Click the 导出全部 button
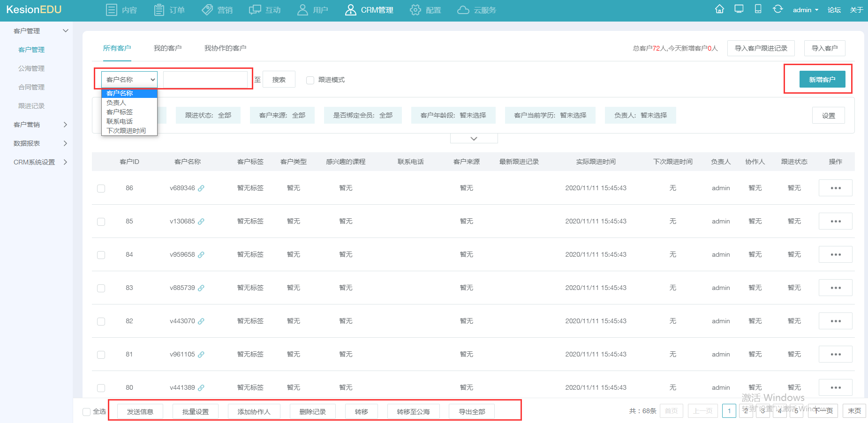This screenshot has height=423, width=868. coord(472,412)
